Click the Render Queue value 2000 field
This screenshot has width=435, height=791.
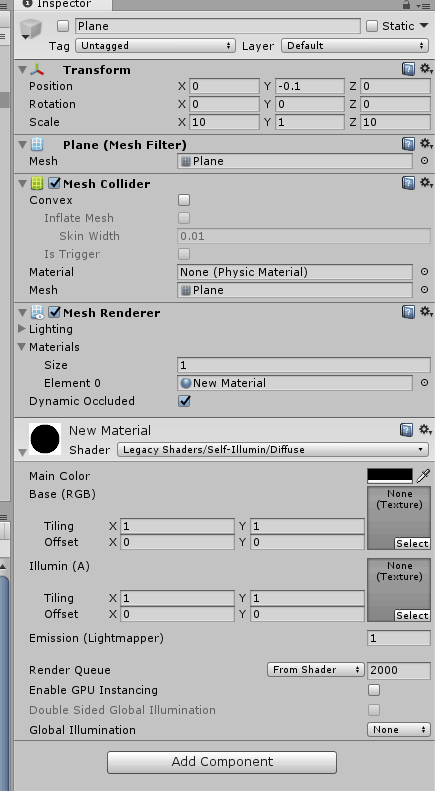click(399, 670)
